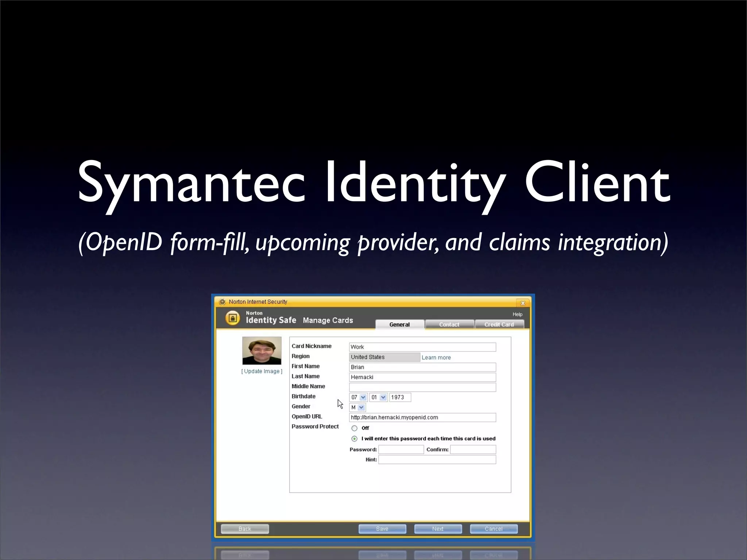Switch to the General tab
Viewport: 747px width, 560px height.
point(399,324)
